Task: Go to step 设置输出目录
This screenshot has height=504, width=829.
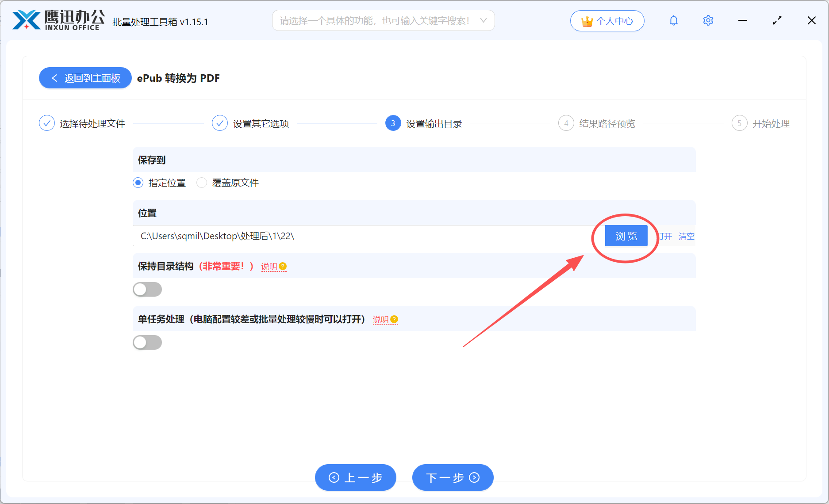Action: tap(434, 124)
